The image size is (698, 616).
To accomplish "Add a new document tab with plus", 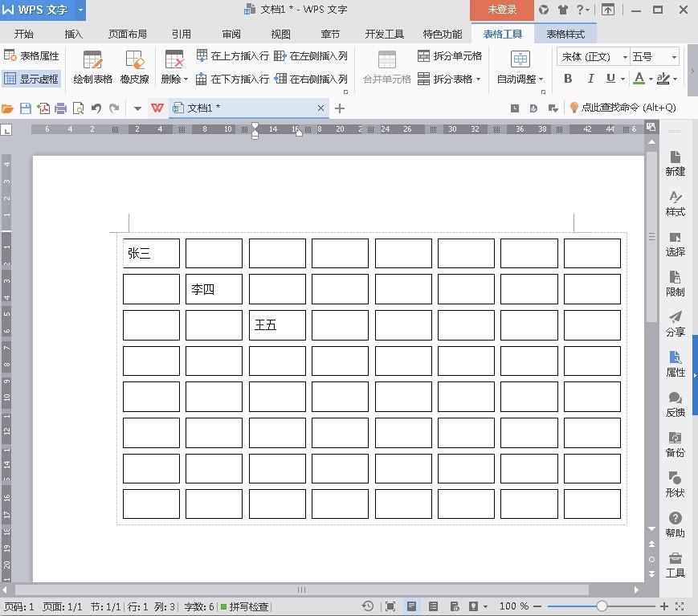I will 339,108.
